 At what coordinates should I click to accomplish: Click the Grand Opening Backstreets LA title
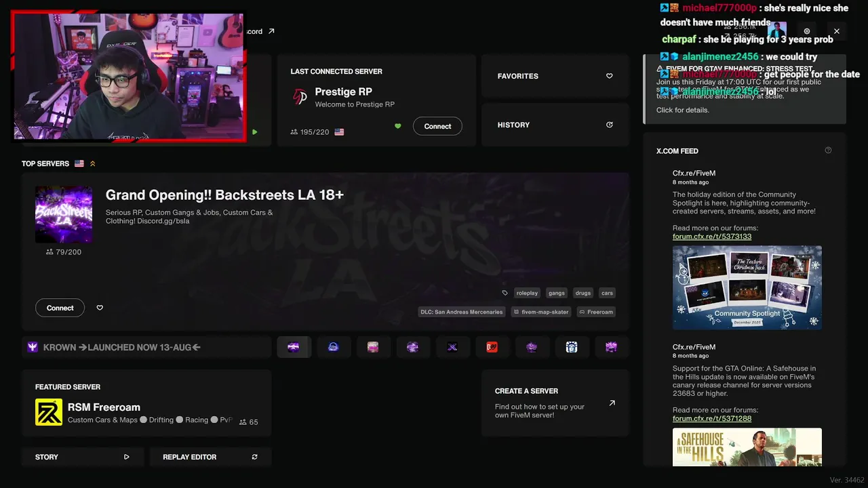coord(224,195)
